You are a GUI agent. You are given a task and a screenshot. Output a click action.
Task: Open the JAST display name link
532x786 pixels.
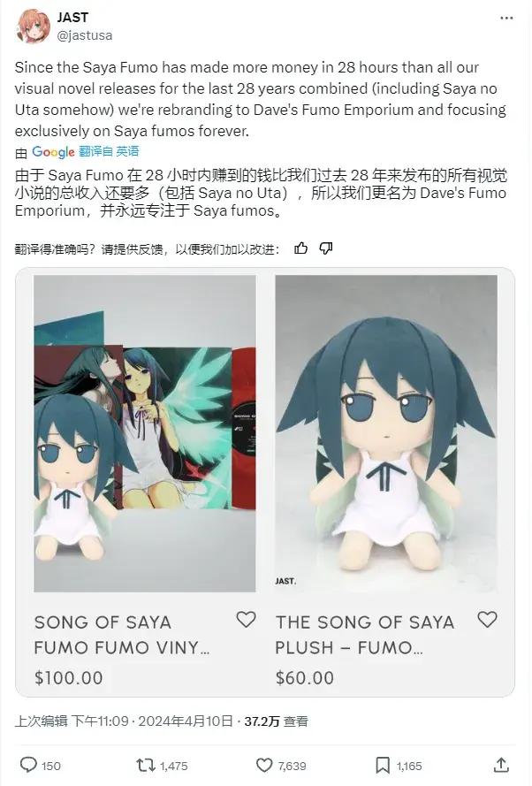click(x=72, y=17)
